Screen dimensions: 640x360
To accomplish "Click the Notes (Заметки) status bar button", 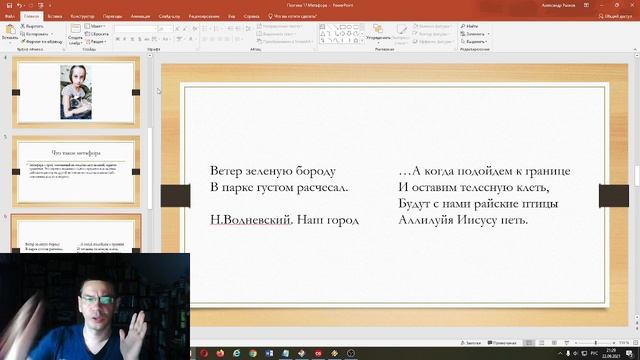I will coord(471,343).
